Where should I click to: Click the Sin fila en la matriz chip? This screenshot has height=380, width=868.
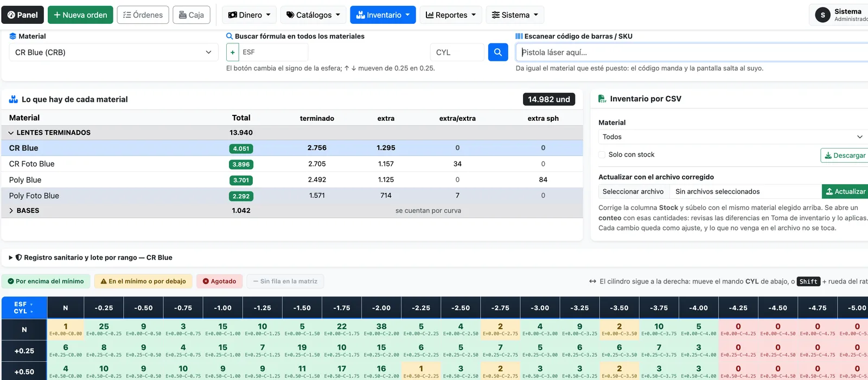coord(285,281)
